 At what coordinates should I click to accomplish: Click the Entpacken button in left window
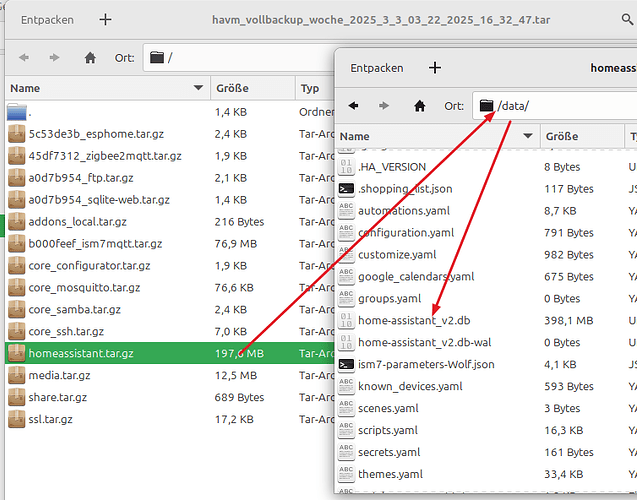pos(47,19)
